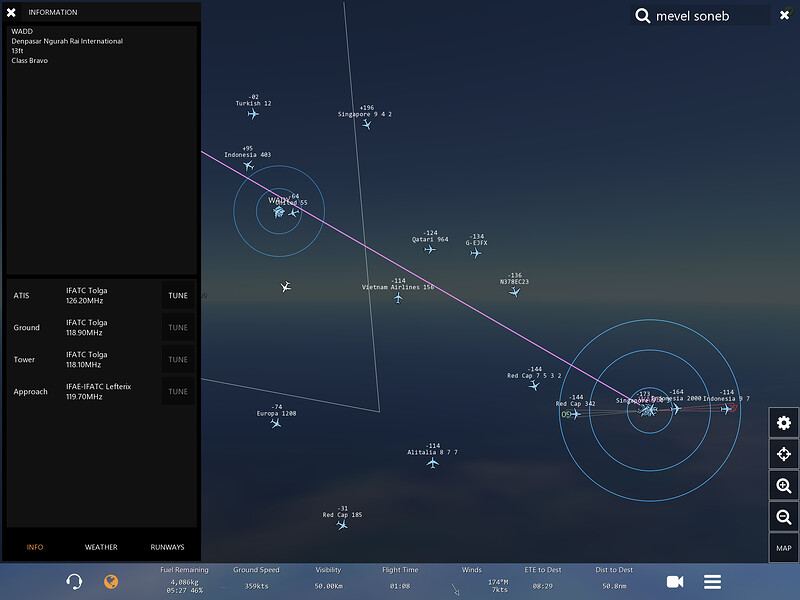Select the Singapore 942 aircraft icon
The height and width of the screenshot is (600, 800).
(366, 124)
